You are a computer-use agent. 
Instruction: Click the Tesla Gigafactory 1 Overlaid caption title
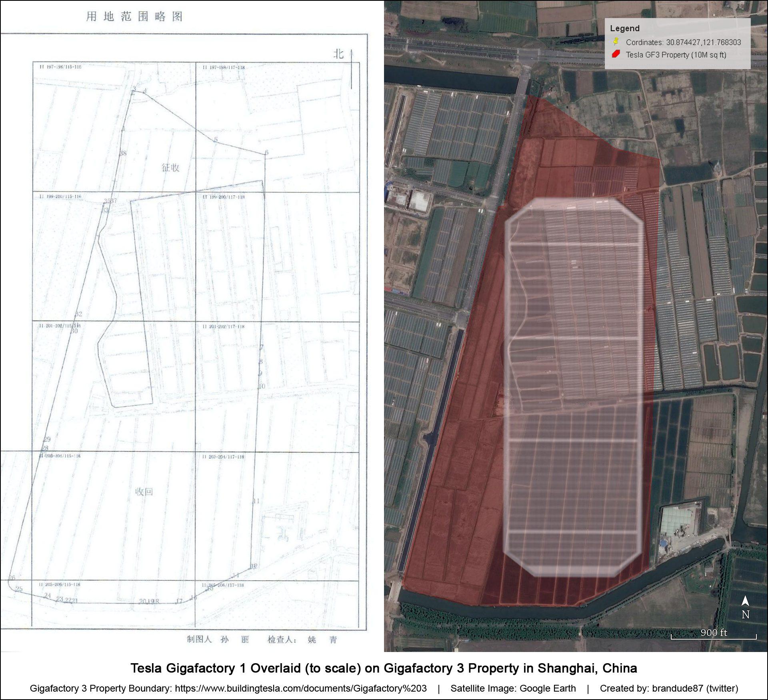click(x=384, y=668)
